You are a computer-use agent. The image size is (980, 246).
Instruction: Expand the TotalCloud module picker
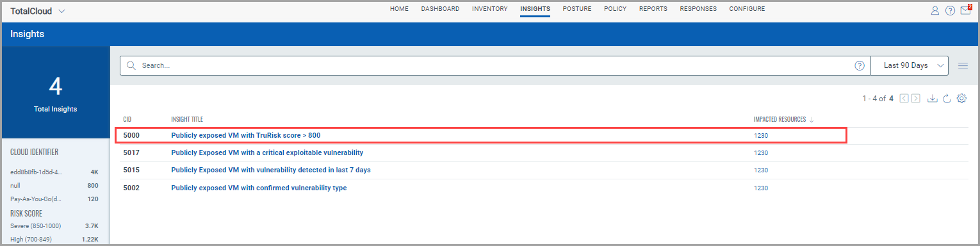point(61,12)
